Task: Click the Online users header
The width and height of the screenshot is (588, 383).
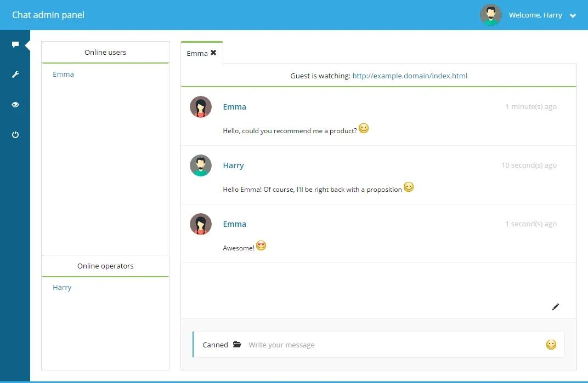Action: 105,53
